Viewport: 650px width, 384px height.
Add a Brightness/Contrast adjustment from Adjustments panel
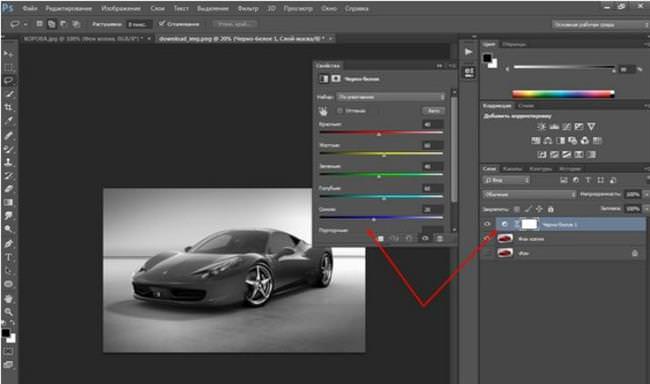(541, 126)
